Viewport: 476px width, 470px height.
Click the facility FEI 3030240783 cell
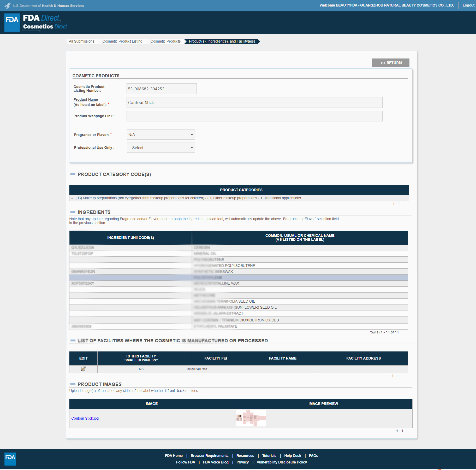pyautogui.click(x=216, y=369)
